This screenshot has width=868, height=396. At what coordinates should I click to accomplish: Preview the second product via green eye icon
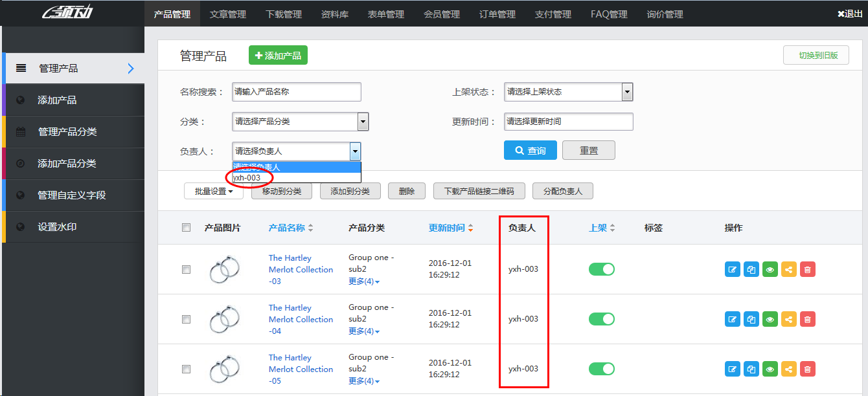click(x=770, y=319)
